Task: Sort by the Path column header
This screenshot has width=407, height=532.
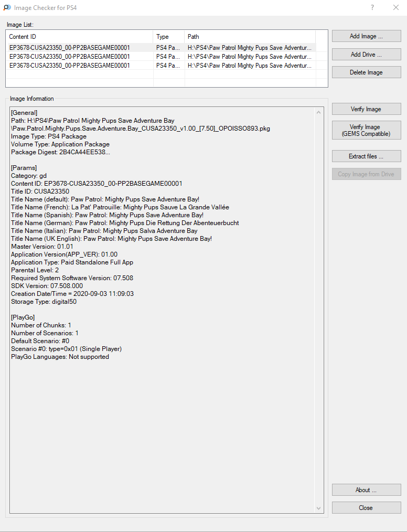Action: tap(250, 37)
